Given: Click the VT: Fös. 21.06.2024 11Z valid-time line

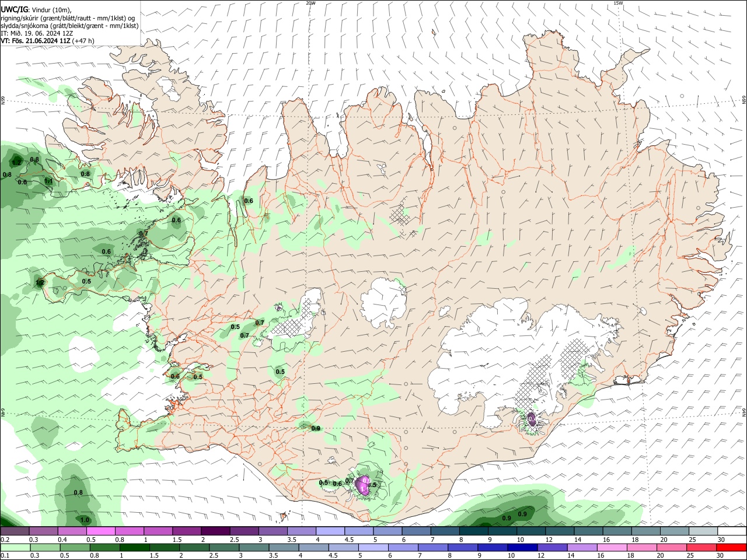Looking at the screenshot, I should click(47, 41).
